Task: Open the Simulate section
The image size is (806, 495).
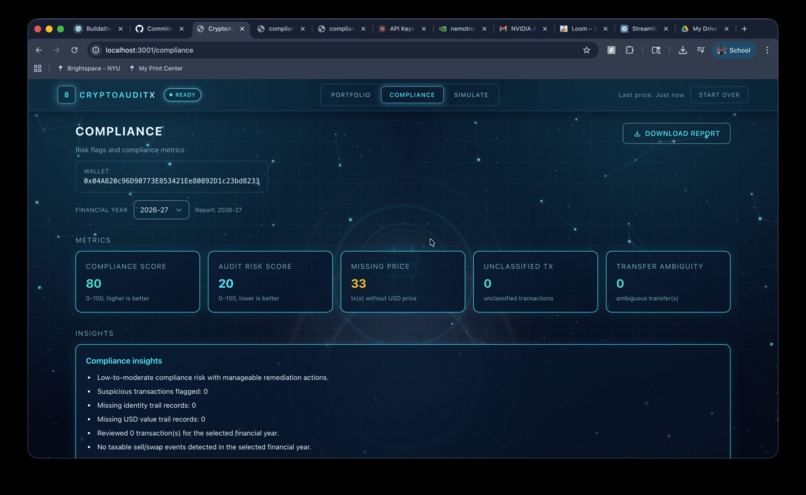Action: [471, 95]
